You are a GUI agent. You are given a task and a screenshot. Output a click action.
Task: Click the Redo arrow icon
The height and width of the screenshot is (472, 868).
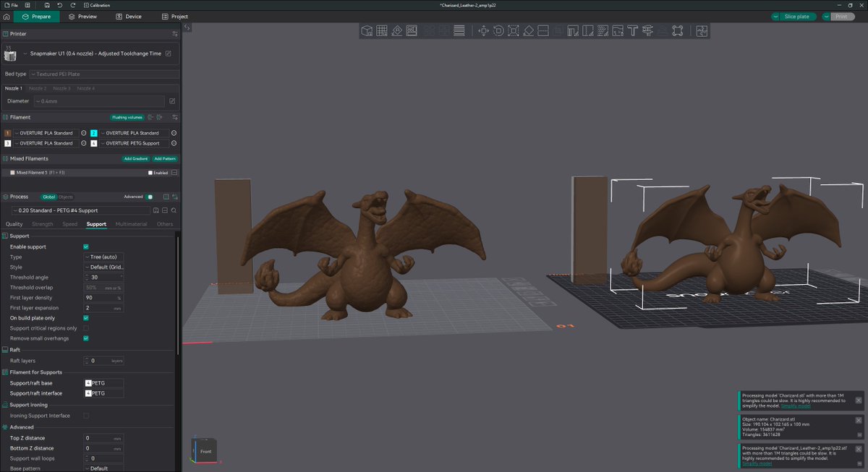(x=73, y=5)
